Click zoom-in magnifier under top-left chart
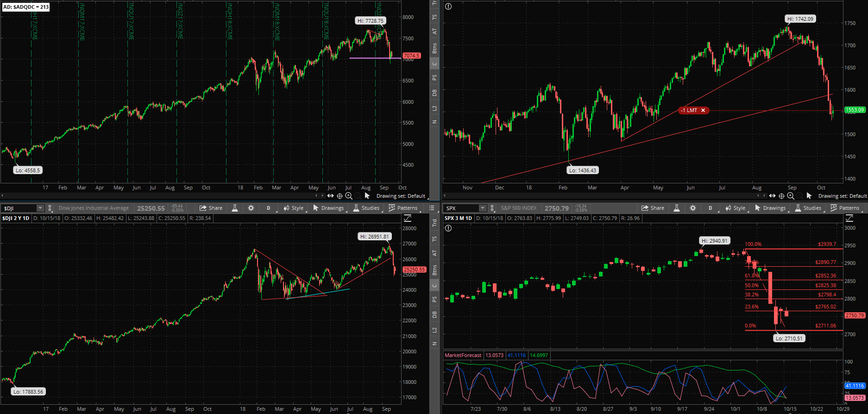868x414 pixels. point(349,196)
